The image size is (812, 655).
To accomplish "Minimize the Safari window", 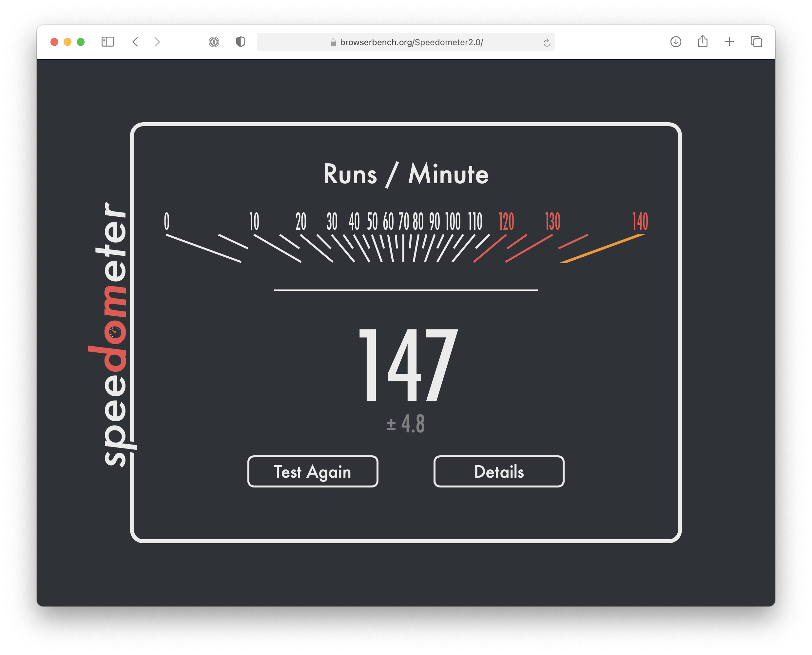I will tap(68, 42).
